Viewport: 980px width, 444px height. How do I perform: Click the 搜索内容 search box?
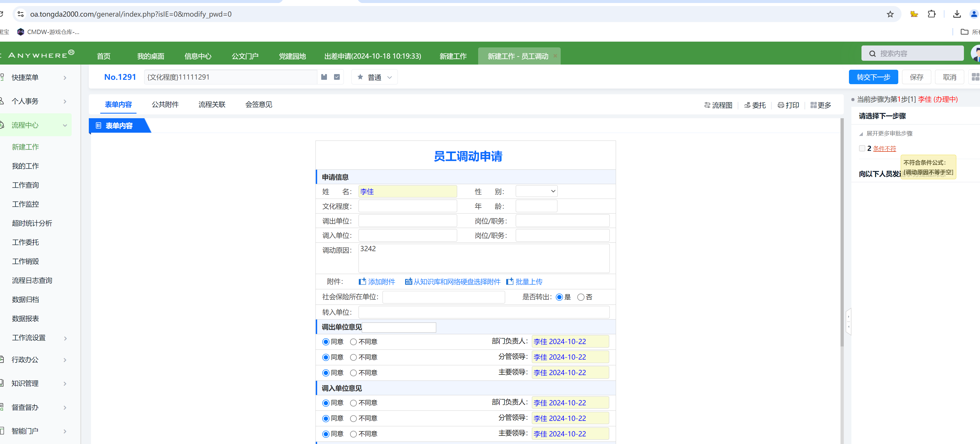[912, 53]
